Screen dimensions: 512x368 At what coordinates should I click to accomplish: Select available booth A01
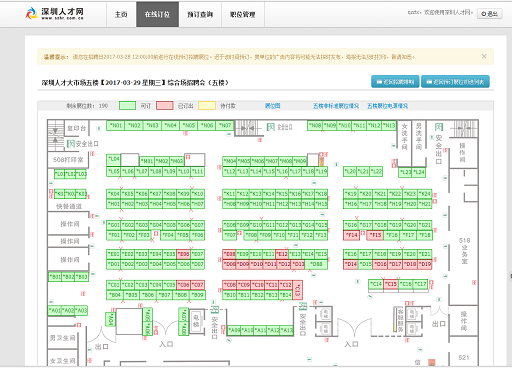[x=55, y=310]
